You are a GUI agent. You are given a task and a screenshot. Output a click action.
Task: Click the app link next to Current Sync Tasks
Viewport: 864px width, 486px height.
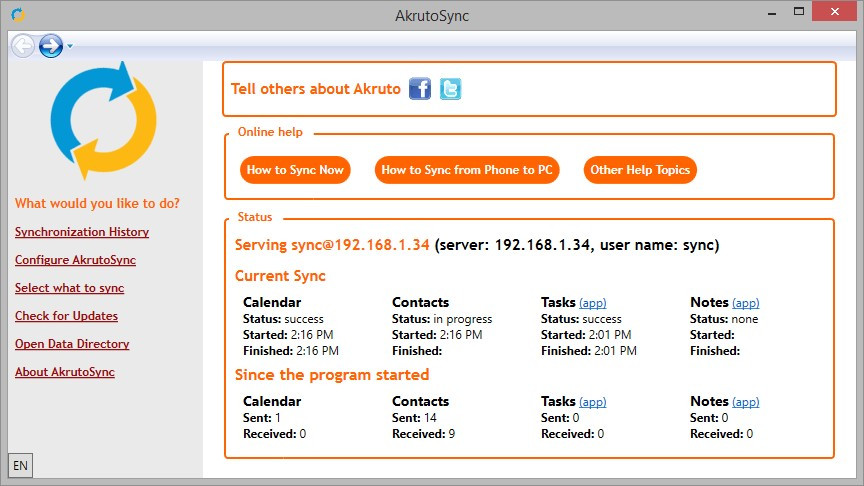click(592, 303)
